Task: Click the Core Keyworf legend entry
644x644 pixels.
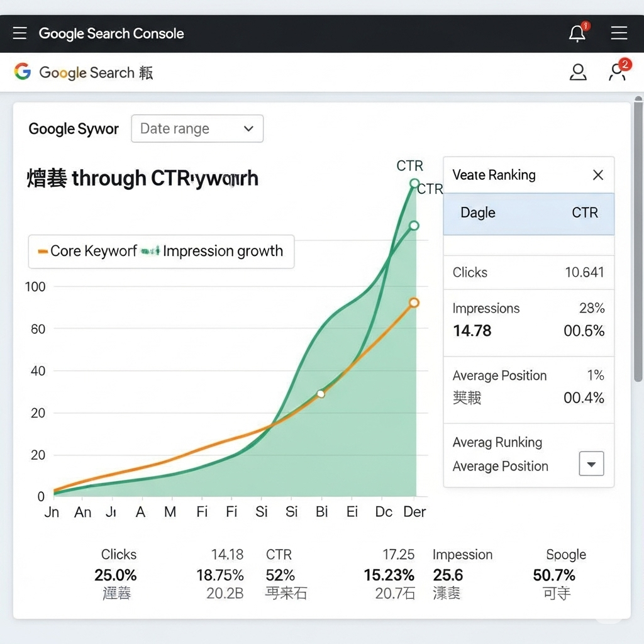Action: click(87, 251)
